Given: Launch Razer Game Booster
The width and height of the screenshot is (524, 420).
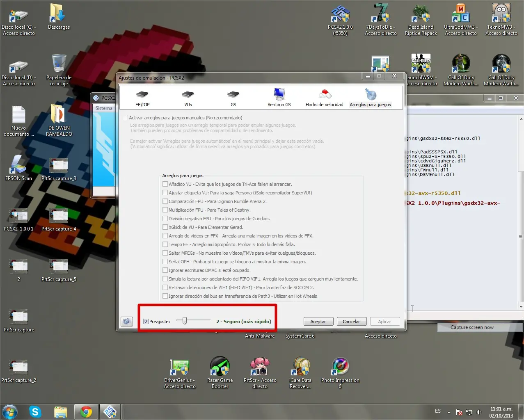Looking at the screenshot, I should [220, 372].
